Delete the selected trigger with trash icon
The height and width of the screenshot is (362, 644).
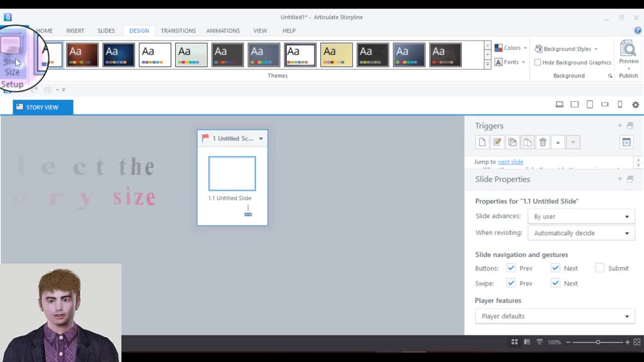point(542,142)
